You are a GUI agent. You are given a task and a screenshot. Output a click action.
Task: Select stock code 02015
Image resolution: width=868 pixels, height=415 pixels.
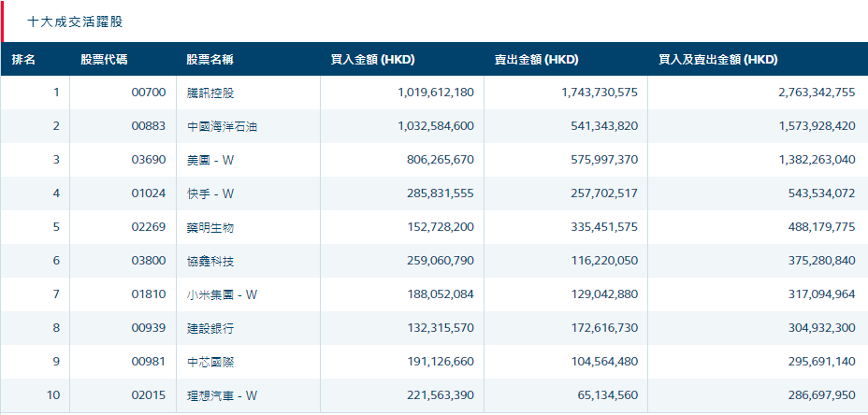149,395
